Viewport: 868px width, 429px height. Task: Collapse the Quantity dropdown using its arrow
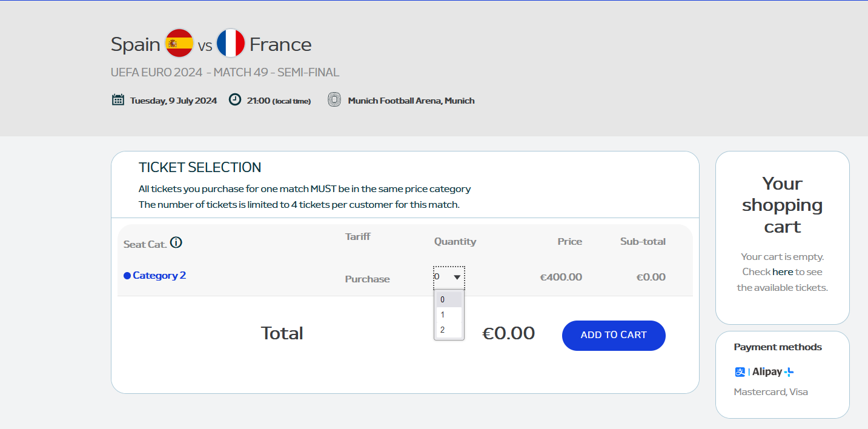pyautogui.click(x=457, y=278)
